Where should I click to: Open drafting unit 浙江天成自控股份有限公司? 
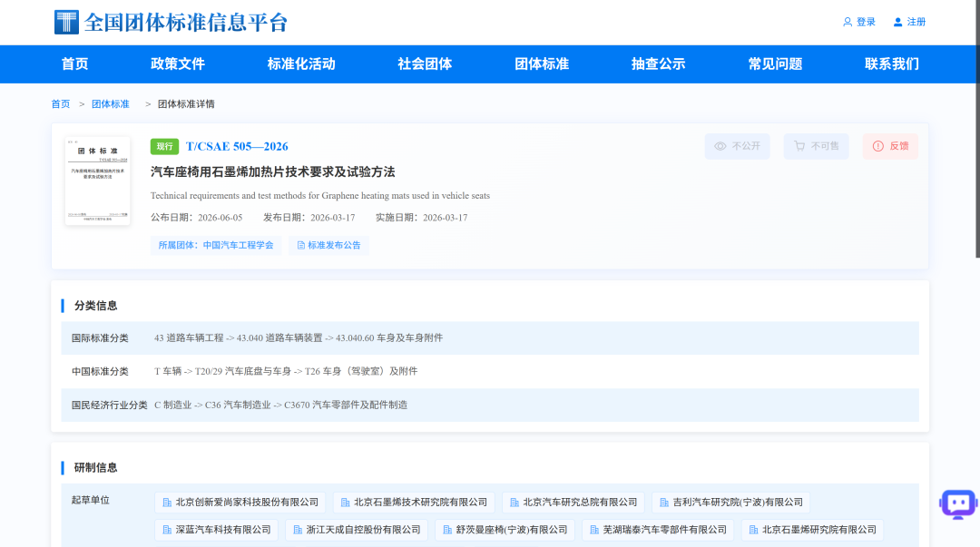pyautogui.click(x=357, y=530)
